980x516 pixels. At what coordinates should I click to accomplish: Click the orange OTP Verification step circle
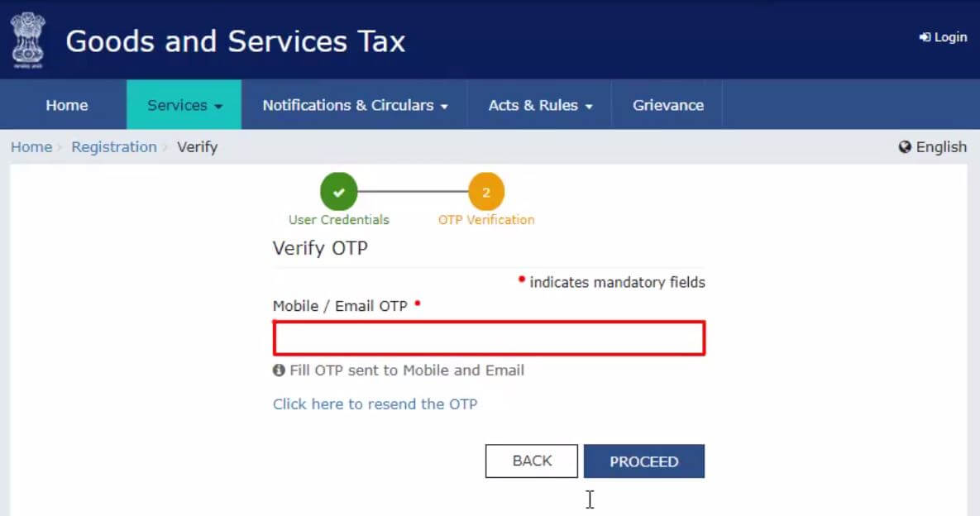point(486,193)
